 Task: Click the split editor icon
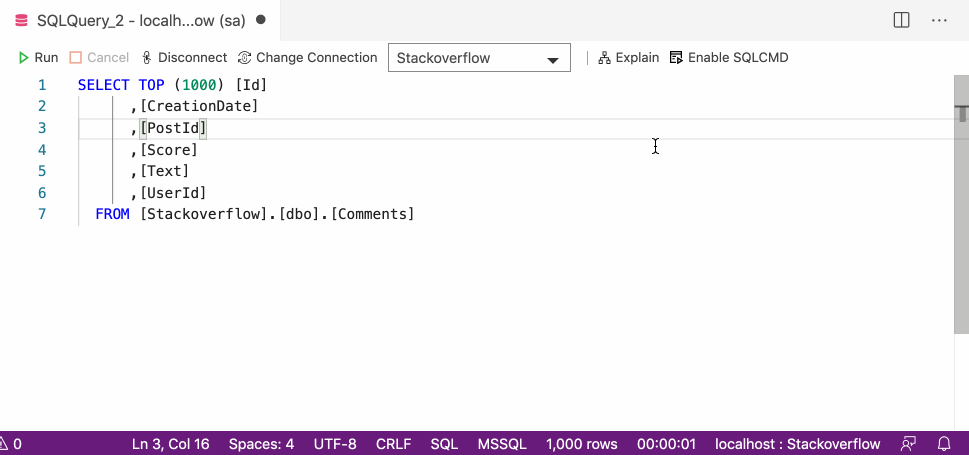coord(901,20)
